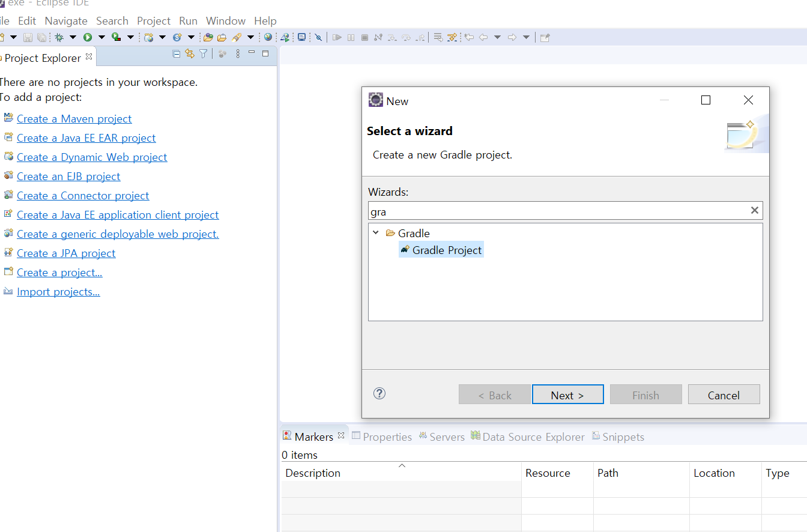
Task: Click the Last Edit Location icon
Action: click(468, 37)
